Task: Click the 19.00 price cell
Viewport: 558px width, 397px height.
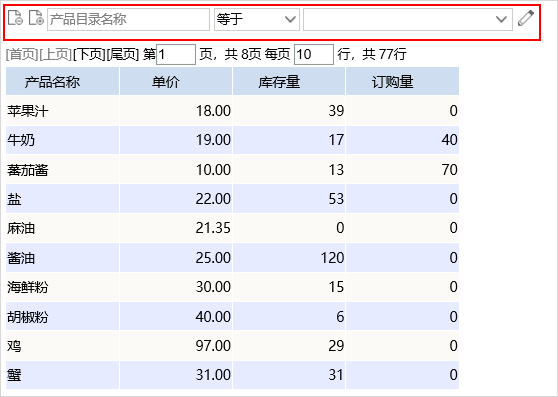Action: pyautogui.click(x=176, y=140)
